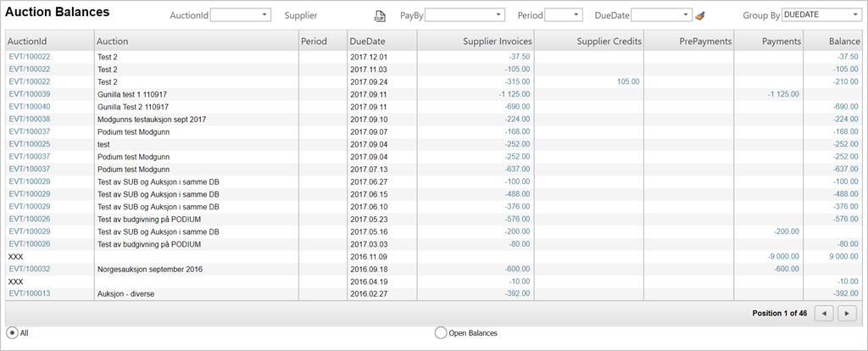This screenshot has height=351, width=868.
Task: Open auction link EVT/100039
Action: click(x=29, y=94)
